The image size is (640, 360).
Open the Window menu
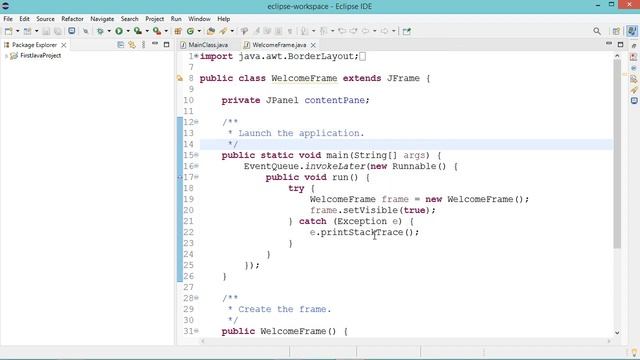[199, 19]
